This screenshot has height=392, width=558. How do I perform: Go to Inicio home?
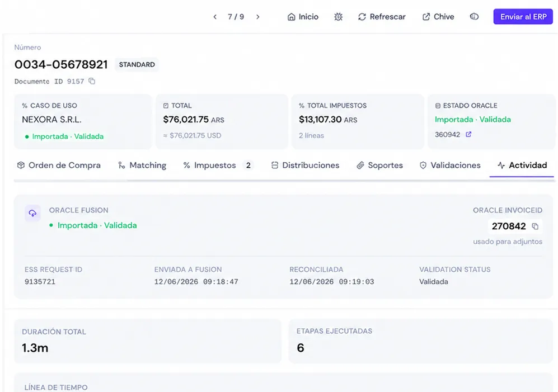click(303, 17)
